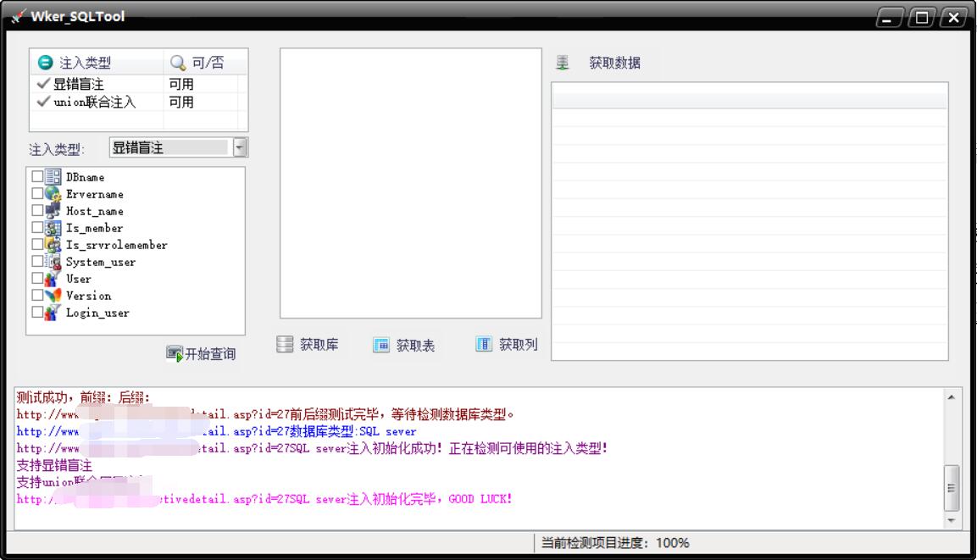This screenshot has width=977, height=560.
Task: Click the teal icon beside 注入类型 header
Action: tap(46, 63)
